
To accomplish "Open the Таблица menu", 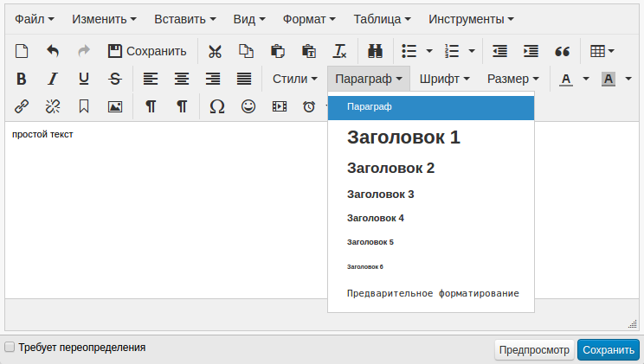I will [x=382, y=19].
